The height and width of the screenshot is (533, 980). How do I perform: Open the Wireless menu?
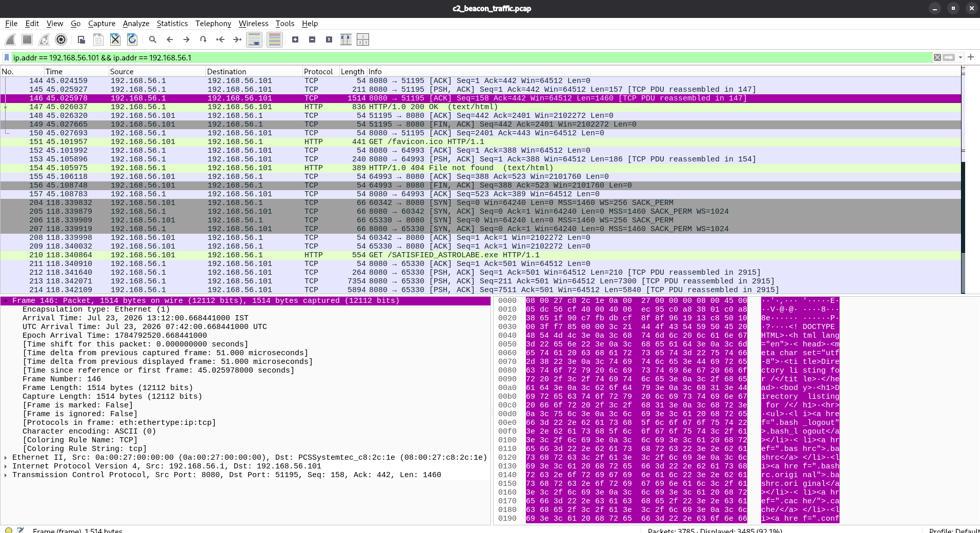click(253, 24)
